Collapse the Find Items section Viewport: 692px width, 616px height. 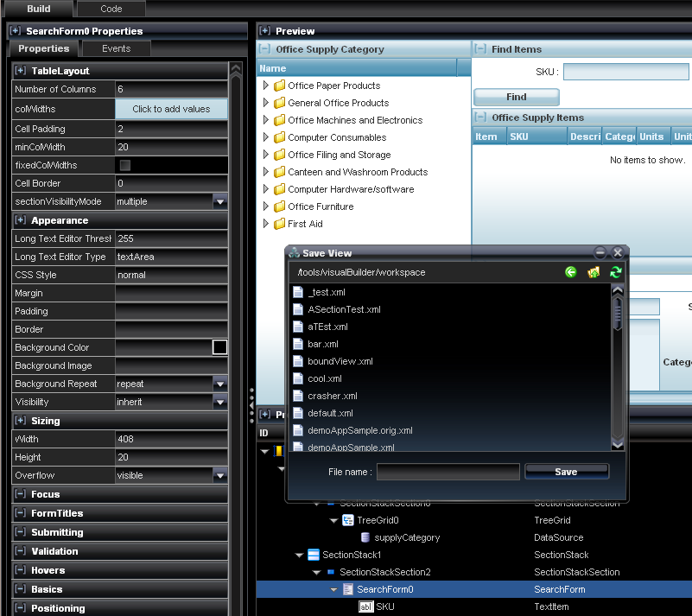[x=480, y=48]
